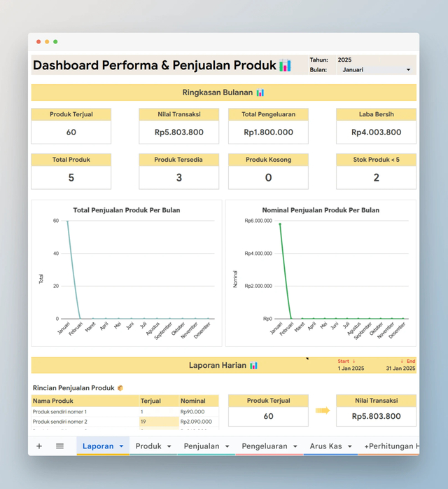Click the box icon beside Rincian Penjualan Produk
The image size is (448, 489).
120,388
